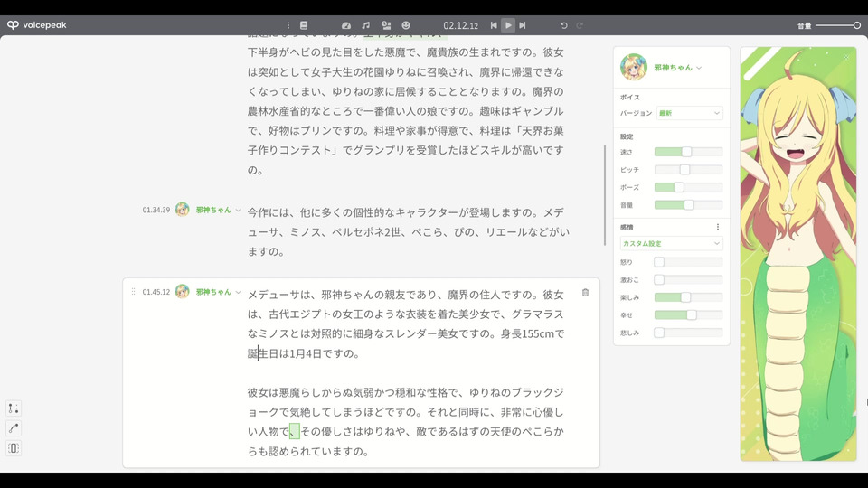This screenshot has height=488, width=868.
Task: Click the narrator avatar in settings panel
Action: point(634,67)
